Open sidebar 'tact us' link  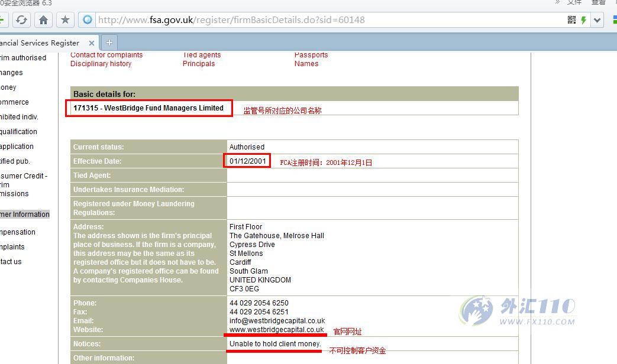pyautogui.click(x=11, y=261)
